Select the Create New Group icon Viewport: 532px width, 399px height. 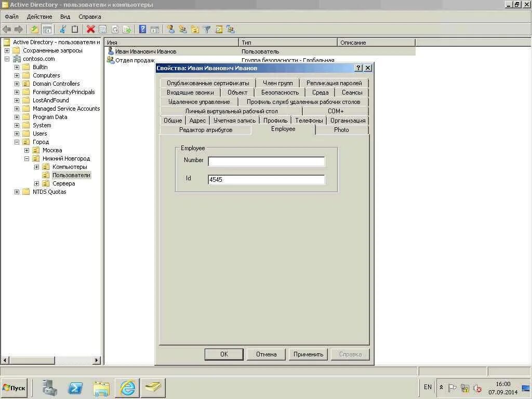tap(182, 29)
